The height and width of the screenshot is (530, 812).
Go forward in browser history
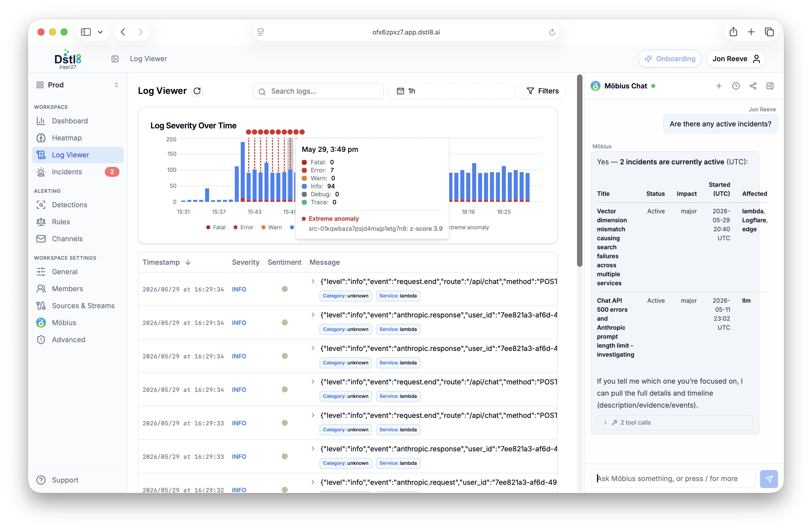(140, 32)
